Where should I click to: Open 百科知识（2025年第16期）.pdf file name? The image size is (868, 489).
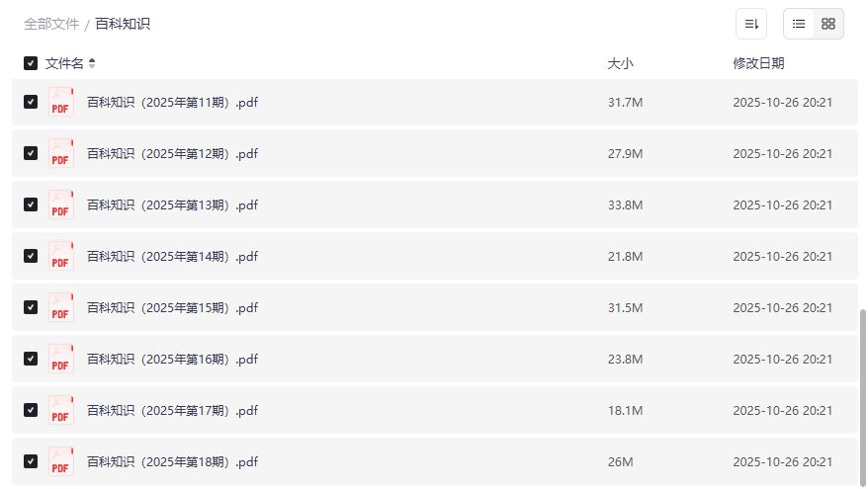172,359
